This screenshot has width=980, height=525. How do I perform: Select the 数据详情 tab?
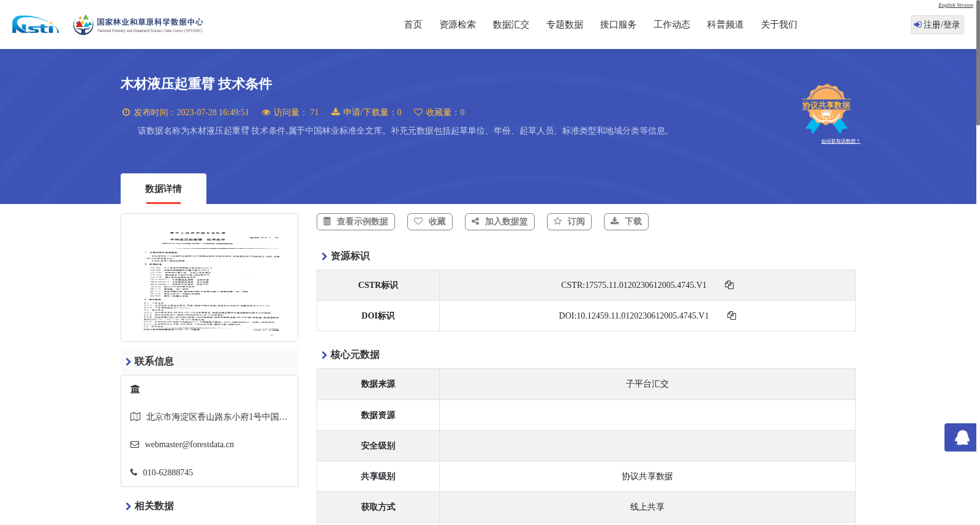[164, 189]
